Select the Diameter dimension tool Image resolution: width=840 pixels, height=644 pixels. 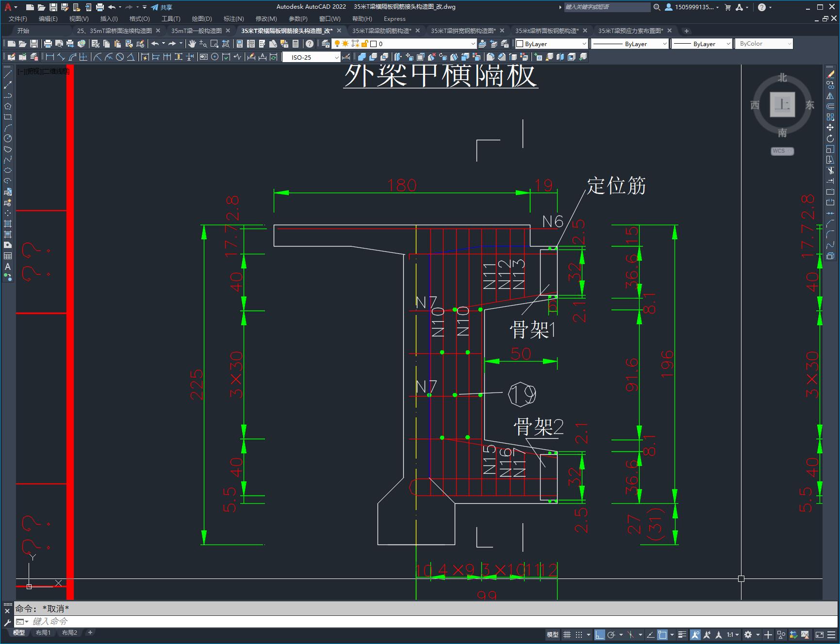tap(120, 57)
